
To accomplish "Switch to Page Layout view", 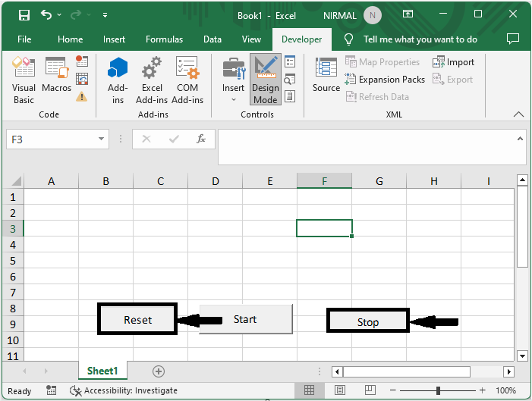I will [x=340, y=390].
